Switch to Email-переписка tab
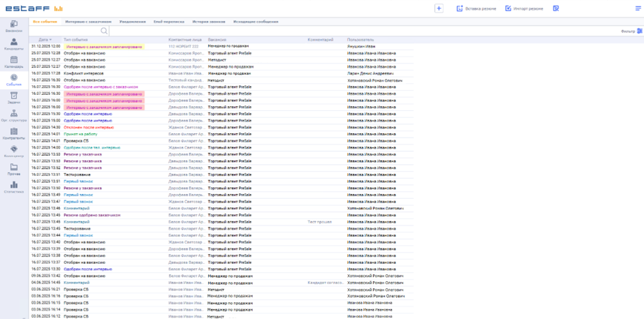This screenshot has width=644, height=319. (x=168, y=22)
